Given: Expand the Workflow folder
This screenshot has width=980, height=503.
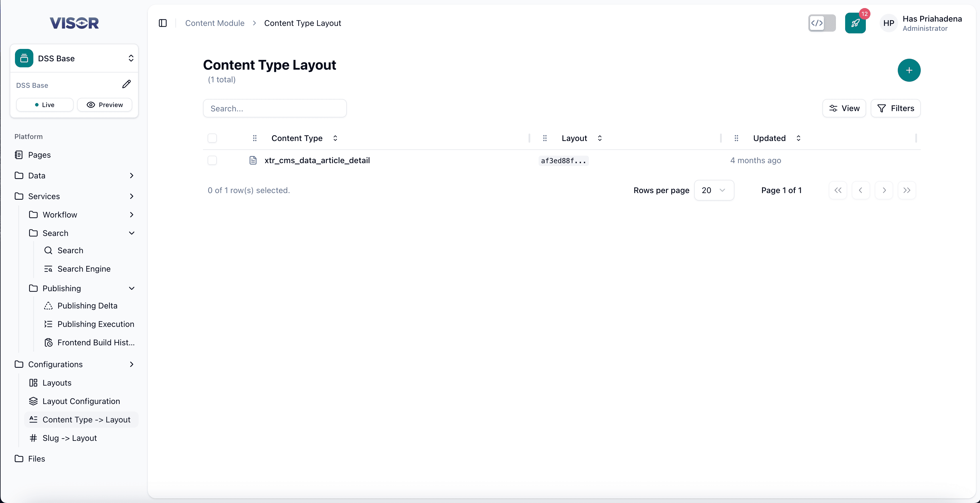Looking at the screenshot, I should pos(81,215).
